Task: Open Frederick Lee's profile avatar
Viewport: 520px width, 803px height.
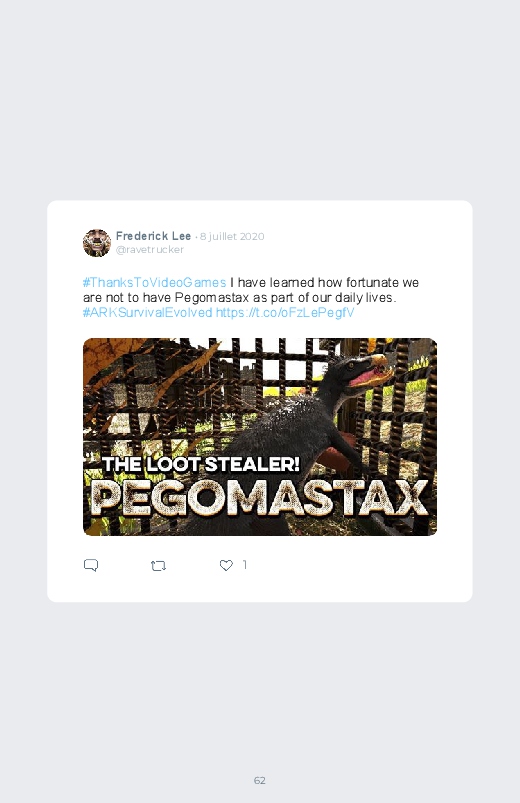Action: (97, 243)
